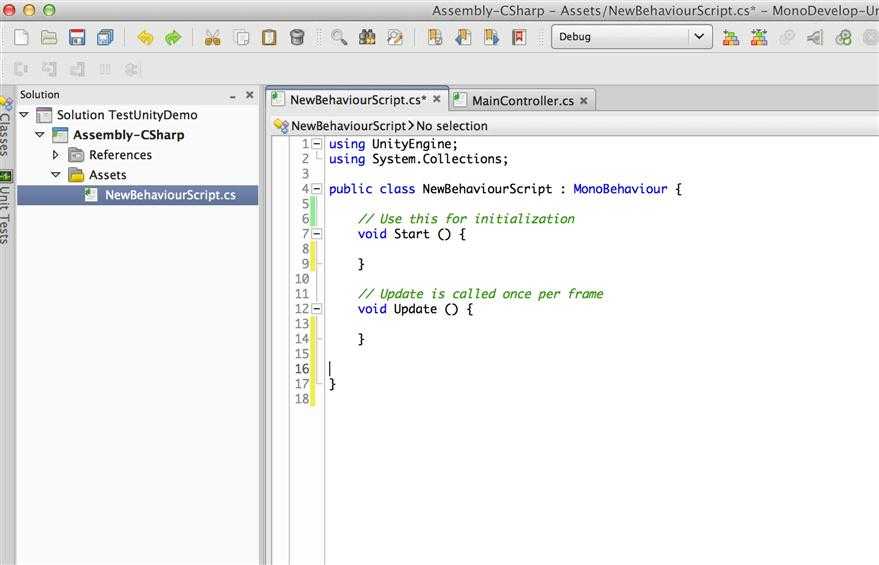Go to the previous bookmark icon
Screen dimensions: 879x565
pos(463,38)
